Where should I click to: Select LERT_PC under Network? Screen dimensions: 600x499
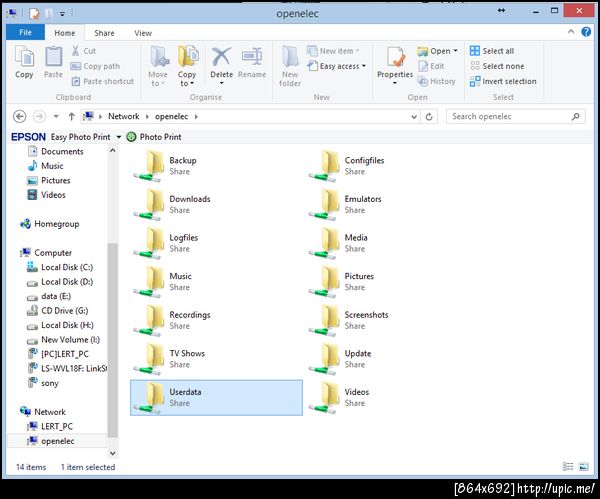click(x=57, y=426)
